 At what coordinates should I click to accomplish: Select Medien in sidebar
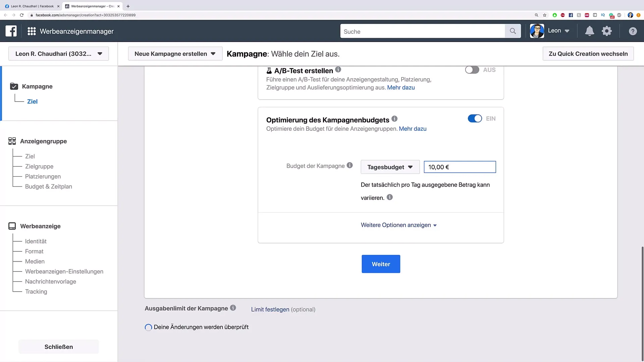pyautogui.click(x=35, y=261)
